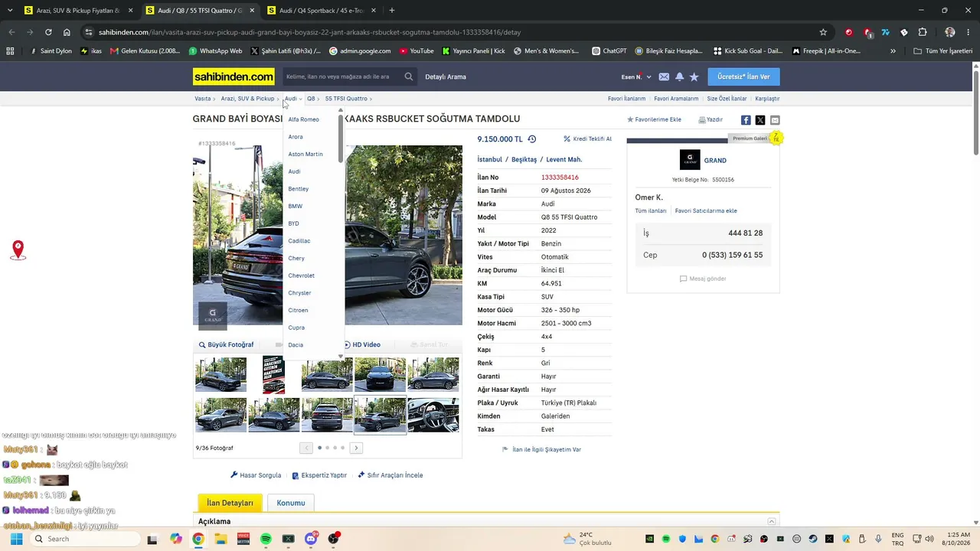980x551 pixels.
Task: Click Sıfır Araçları İncele link
Action: (390, 475)
